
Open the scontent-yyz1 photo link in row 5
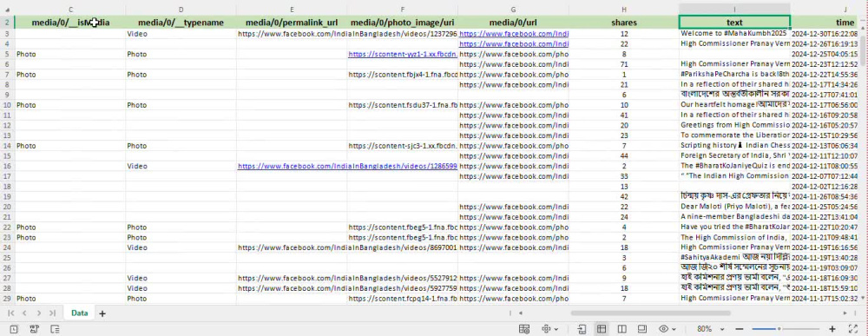(x=403, y=54)
